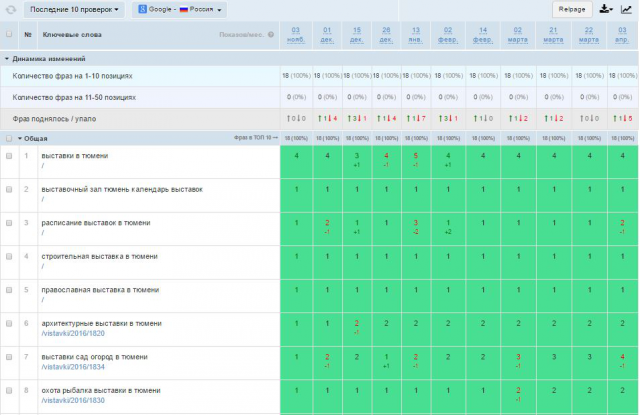This screenshot has height=415, width=640.
Task: Open the Google - Россия dropdown
Action: [179, 9]
